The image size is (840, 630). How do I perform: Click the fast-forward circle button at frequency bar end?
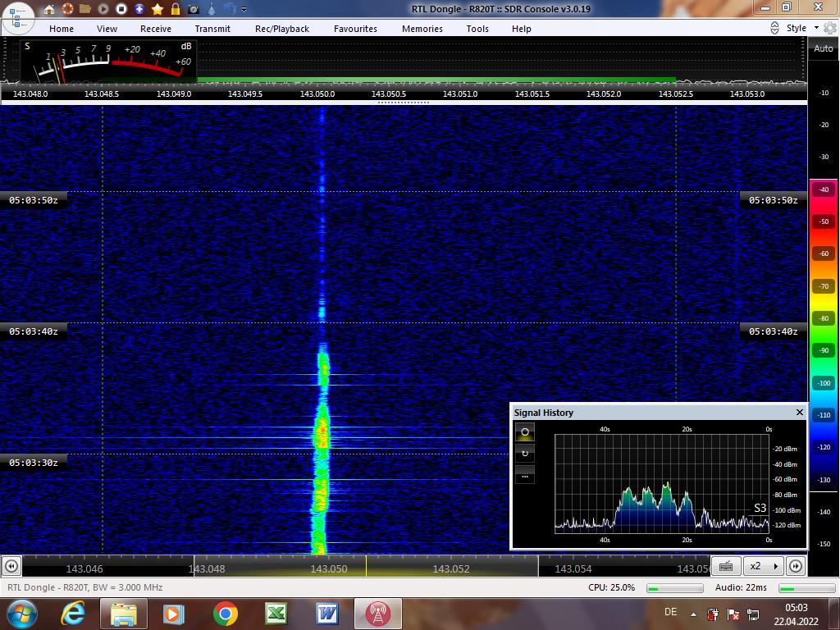(x=796, y=566)
